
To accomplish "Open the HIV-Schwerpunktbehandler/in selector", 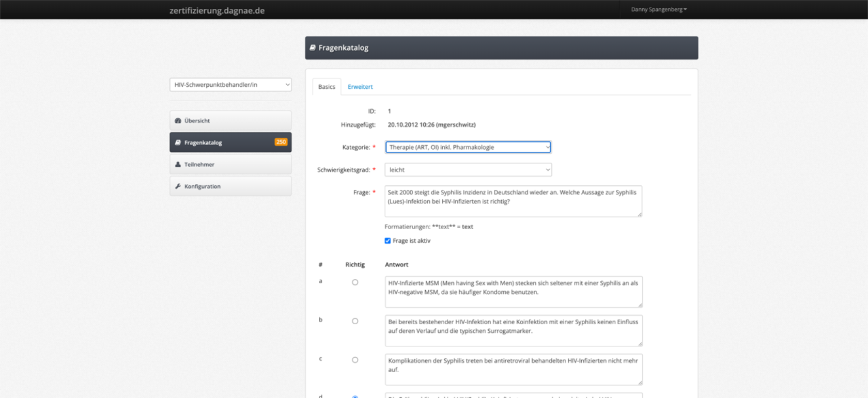I will tap(230, 85).
